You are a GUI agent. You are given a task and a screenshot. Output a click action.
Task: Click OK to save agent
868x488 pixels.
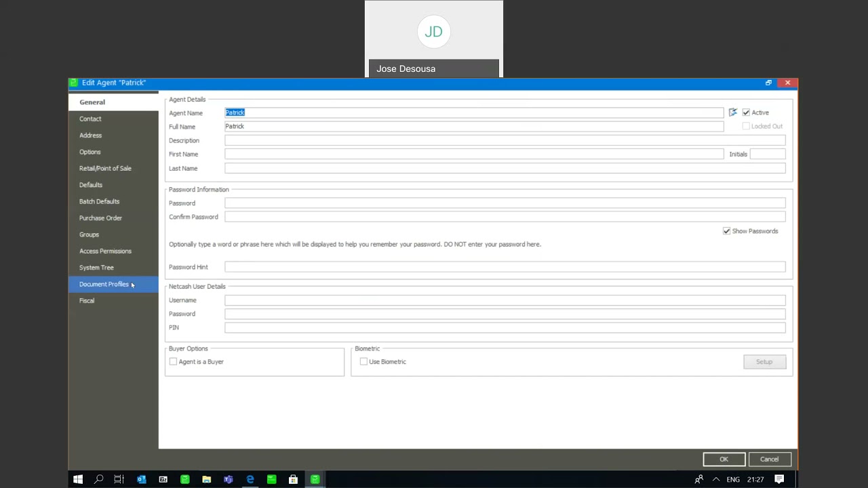click(724, 460)
